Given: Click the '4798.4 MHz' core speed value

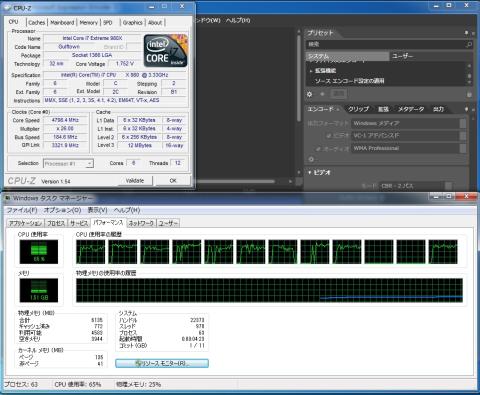Looking at the screenshot, I should point(65,120).
